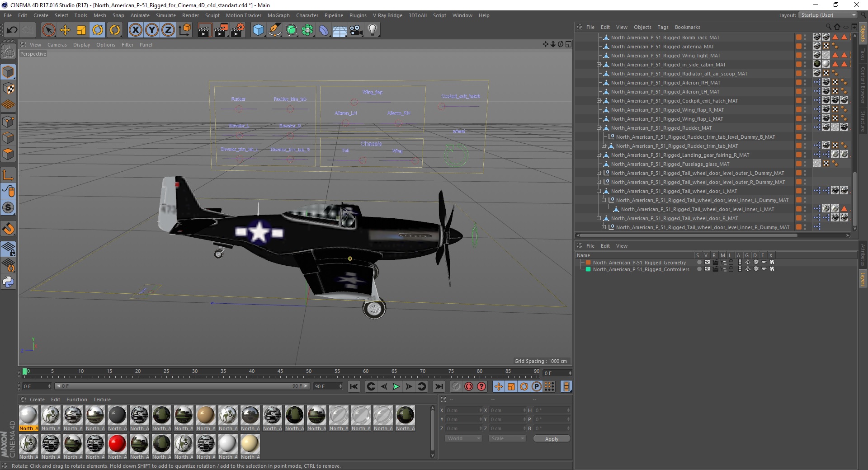This screenshot has width=868, height=470.
Task: Open material manager Create menu
Action: [37, 399]
